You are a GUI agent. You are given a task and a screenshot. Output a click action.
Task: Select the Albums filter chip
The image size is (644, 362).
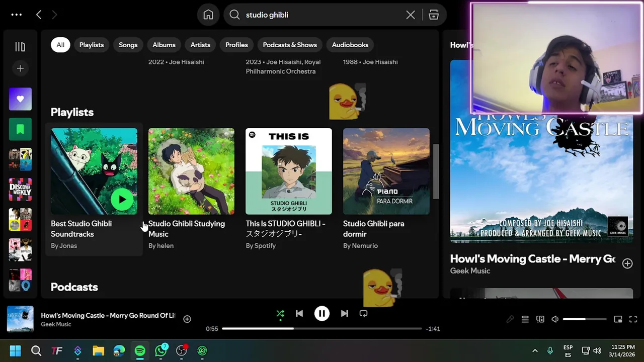point(164,45)
